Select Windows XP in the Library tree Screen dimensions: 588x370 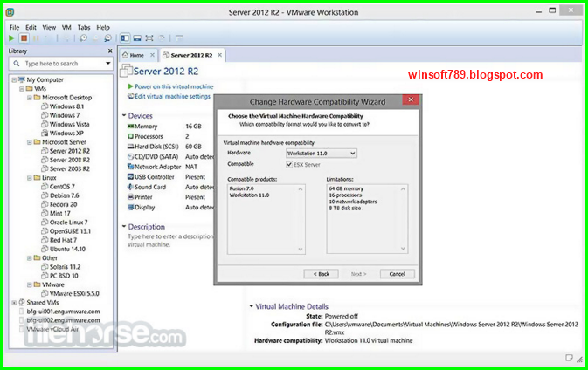coord(66,133)
